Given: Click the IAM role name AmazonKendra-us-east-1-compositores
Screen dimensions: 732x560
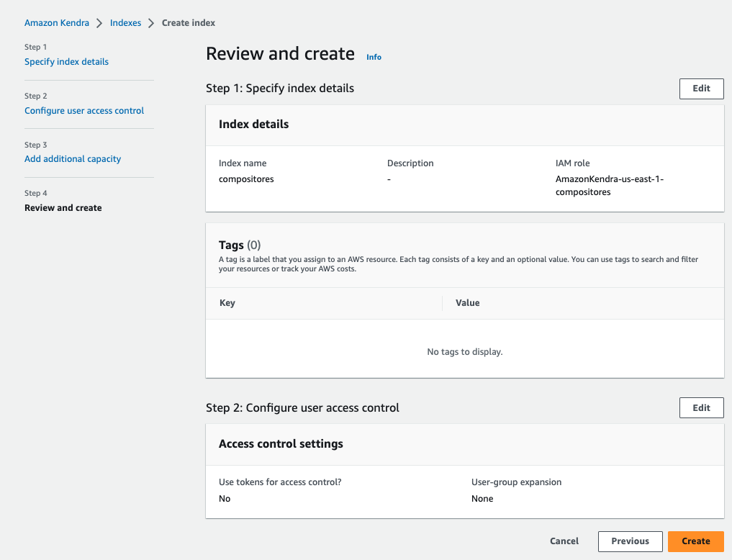Looking at the screenshot, I should click(609, 186).
